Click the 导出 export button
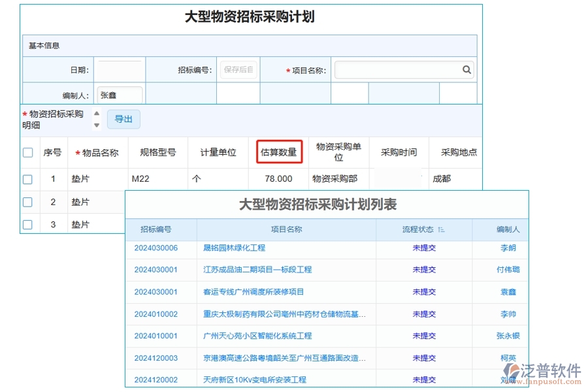 coord(123,119)
